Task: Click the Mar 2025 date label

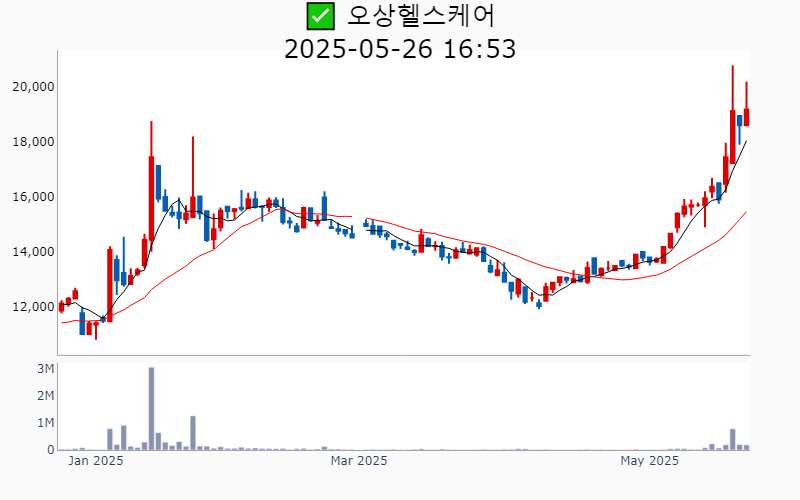Action: [x=359, y=461]
